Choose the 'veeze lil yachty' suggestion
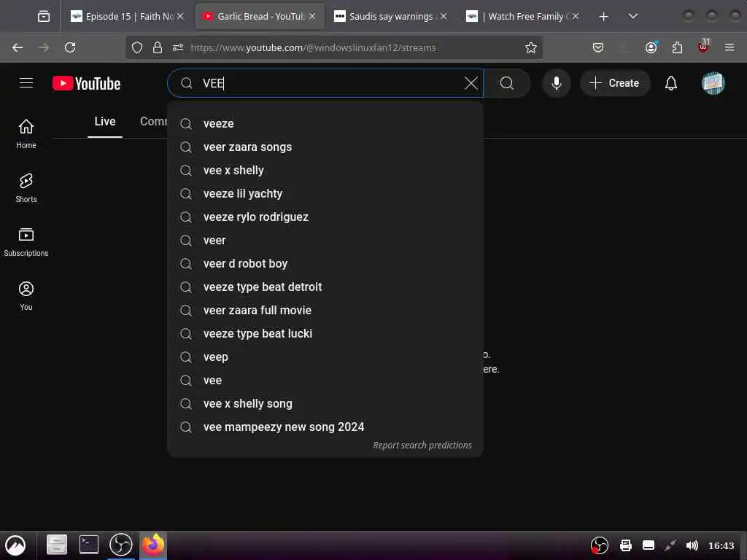 click(x=325, y=193)
